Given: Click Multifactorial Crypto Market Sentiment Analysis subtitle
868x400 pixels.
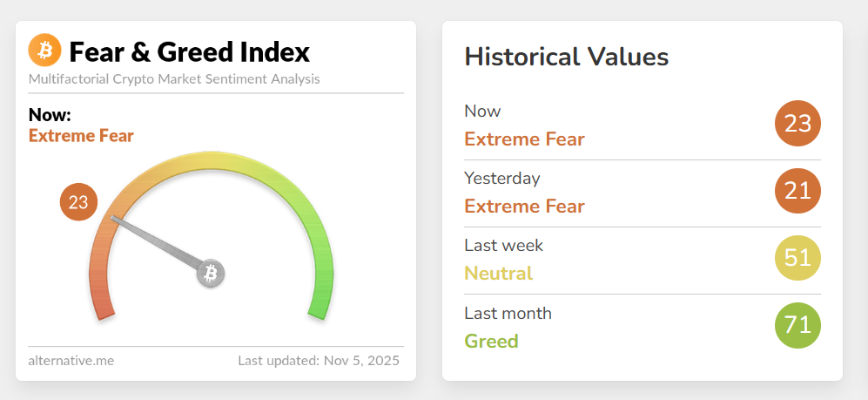Looking at the screenshot, I should click(x=174, y=79).
